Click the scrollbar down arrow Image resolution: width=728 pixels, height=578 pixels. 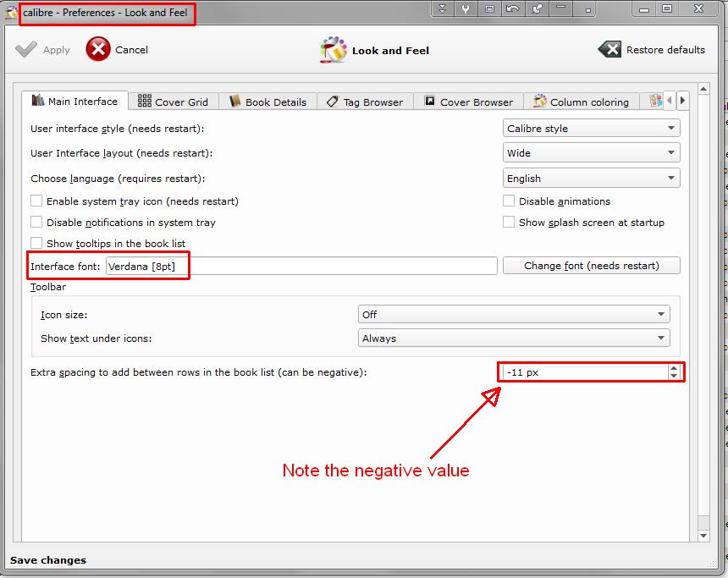[703, 536]
